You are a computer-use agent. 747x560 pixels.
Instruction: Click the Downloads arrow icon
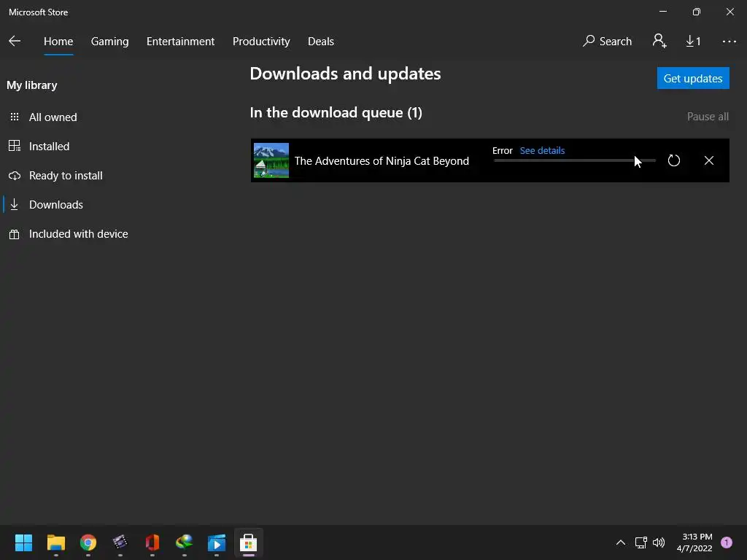pos(15,204)
